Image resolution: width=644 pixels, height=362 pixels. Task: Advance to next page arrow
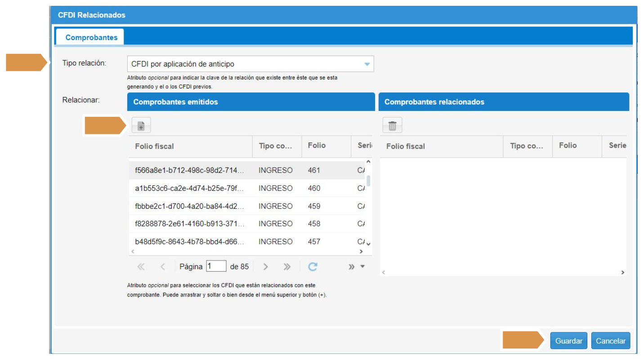coord(266,267)
